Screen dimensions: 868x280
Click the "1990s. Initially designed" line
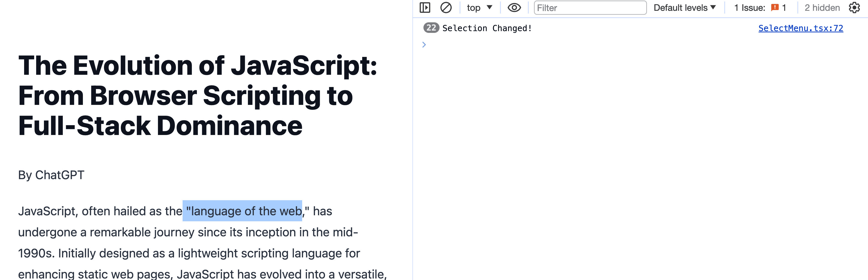[x=189, y=253]
